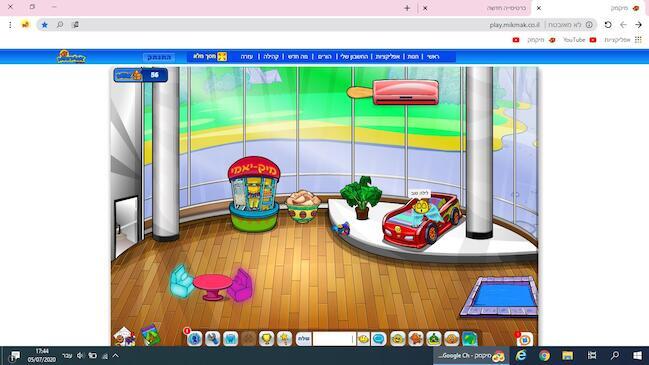The image size is (649, 365).
Task: Click the מיק-יאמי snack kiosk
Action: pos(253,194)
